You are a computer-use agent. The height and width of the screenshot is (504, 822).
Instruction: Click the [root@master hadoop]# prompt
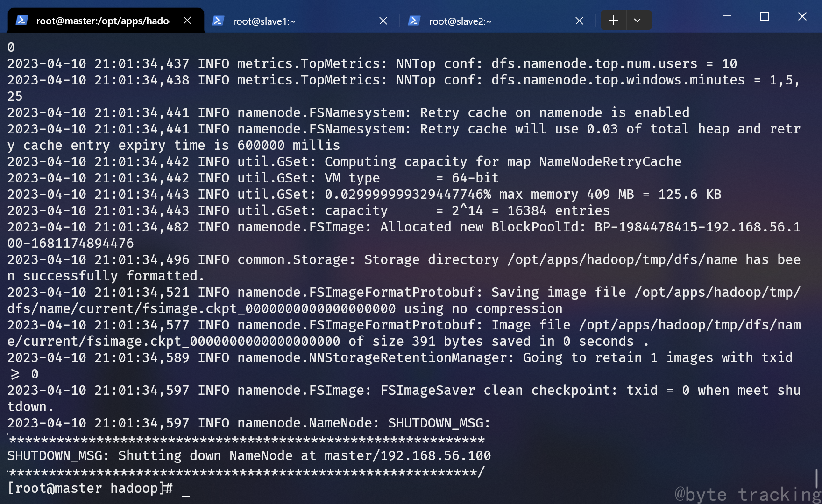[x=90, y=489]
